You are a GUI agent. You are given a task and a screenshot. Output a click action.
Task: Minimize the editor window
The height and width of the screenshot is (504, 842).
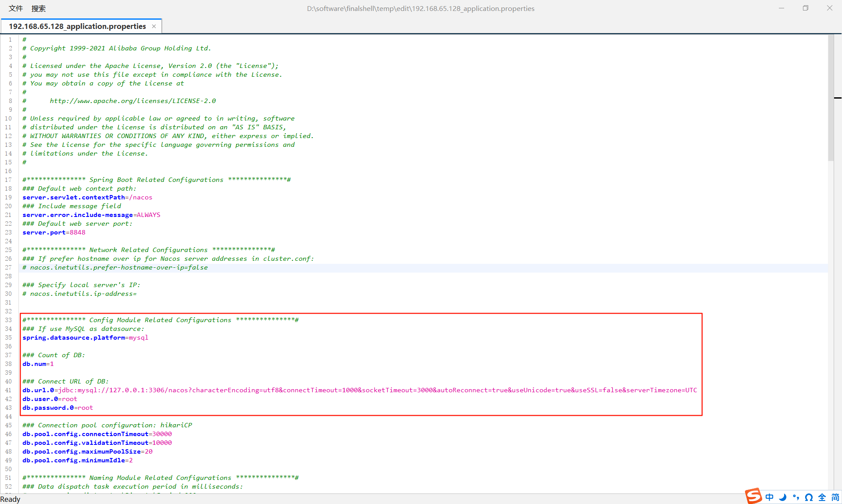tap(781, 8)
